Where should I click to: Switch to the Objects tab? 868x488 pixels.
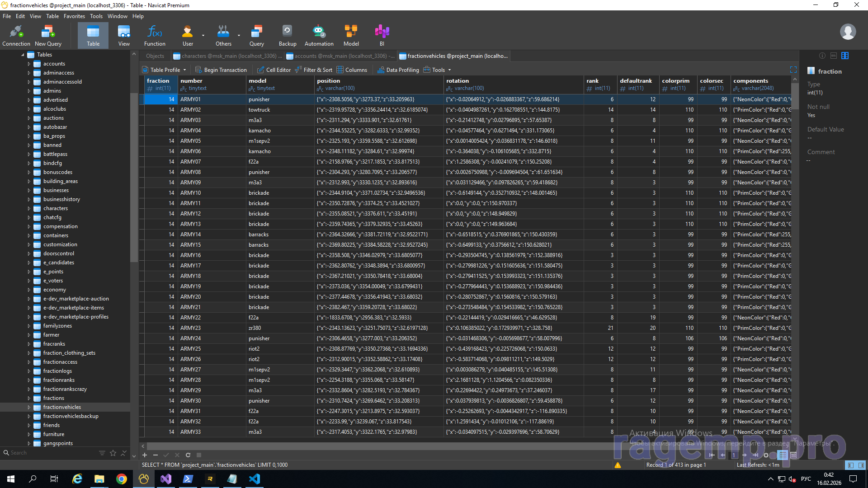point(155,56)
